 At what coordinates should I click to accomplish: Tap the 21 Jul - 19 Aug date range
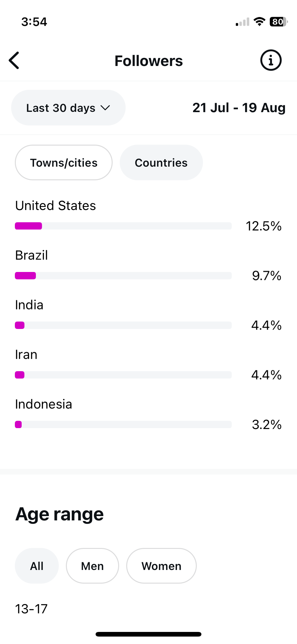(x=239, y=108)
